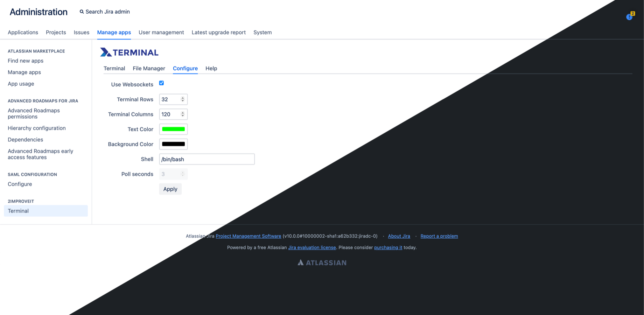This screenshot has width=644, height=315.
Task: Click the Terminal Rows stepper arrows
Action: (x=183, y=99)
